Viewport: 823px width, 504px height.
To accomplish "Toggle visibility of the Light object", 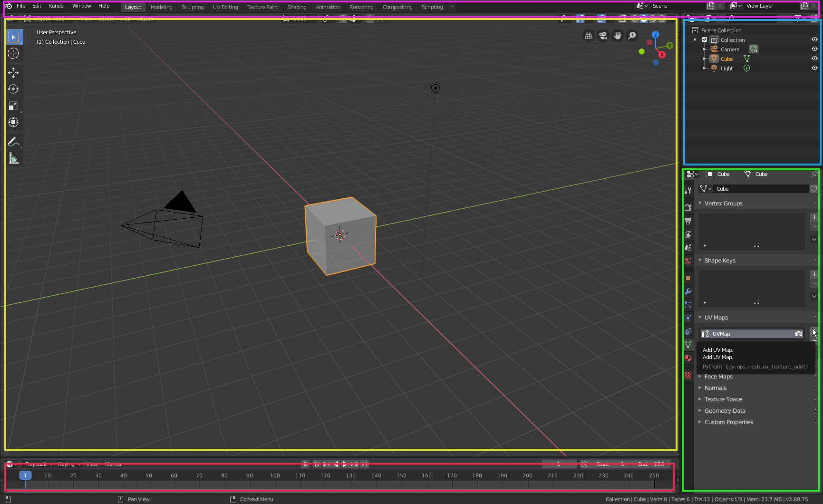I will (x=815, y=68).
